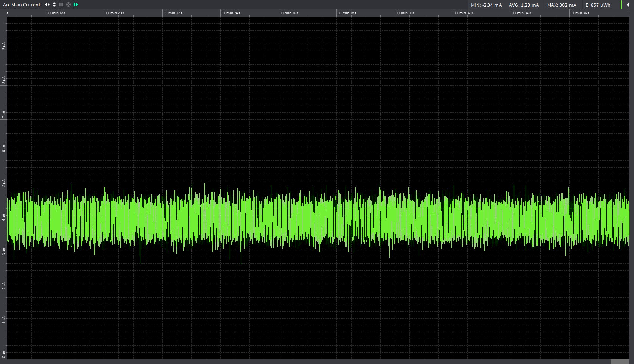634x364 pixels.
Task: Click the horizontal scrollbar thumb at bottom right
Action: tap(620, 362)
